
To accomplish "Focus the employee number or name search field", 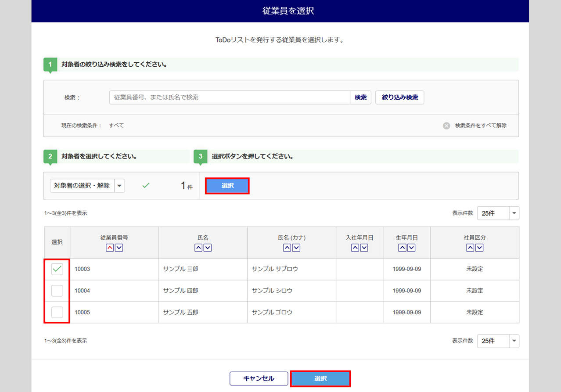I will coord(229,97).
